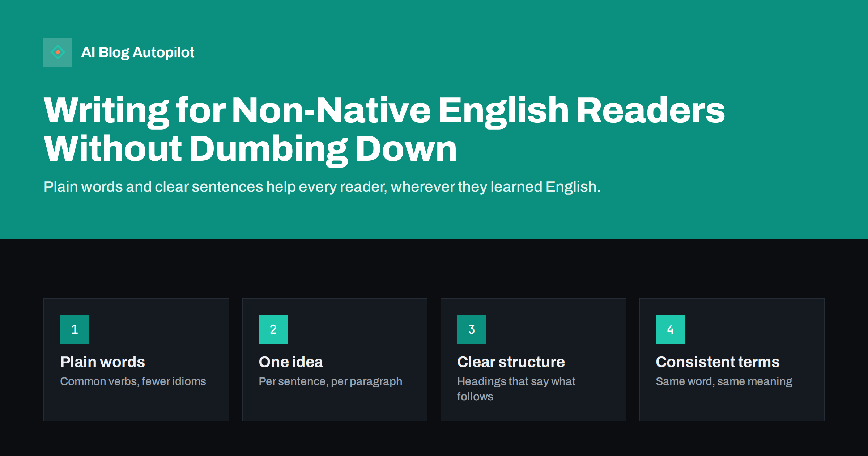Click the AI Blog Autopilot brand name

tap(137, 52)
